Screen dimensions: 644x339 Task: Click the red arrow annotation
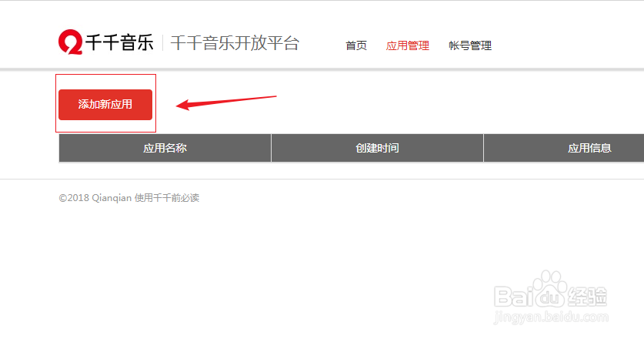[226, 102]
